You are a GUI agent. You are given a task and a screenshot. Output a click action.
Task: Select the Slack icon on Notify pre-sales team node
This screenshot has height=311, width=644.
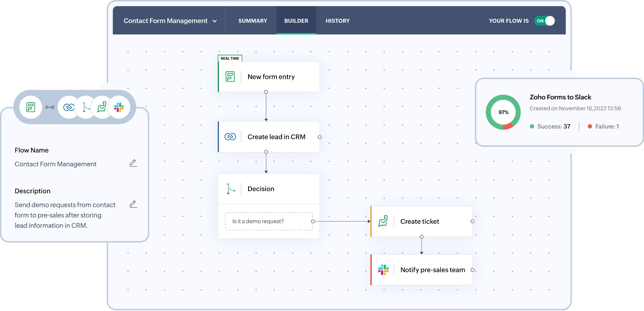point(383,270)
